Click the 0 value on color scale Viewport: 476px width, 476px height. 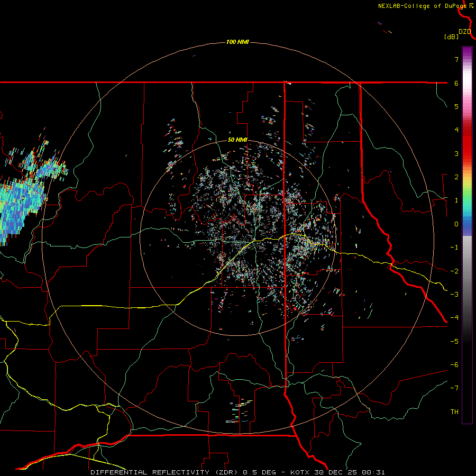pyautogui.click(x=456, y=224)
